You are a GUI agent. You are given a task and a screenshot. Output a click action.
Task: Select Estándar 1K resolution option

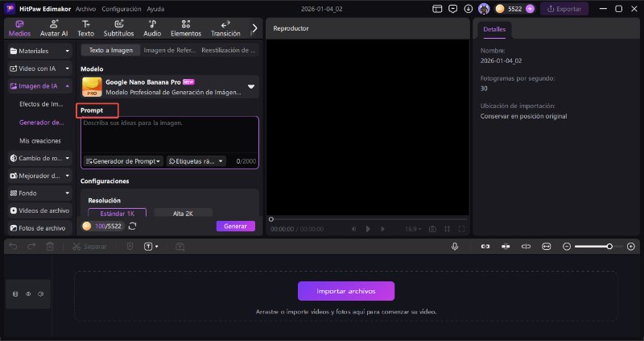(112, 213)
